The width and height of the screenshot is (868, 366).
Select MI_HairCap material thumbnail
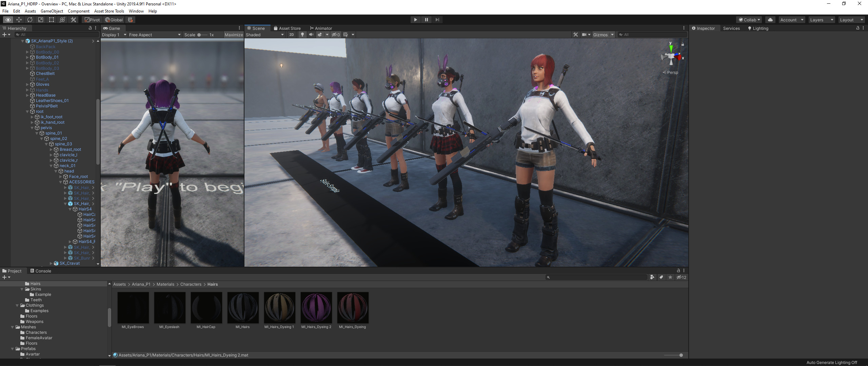point(206,308)
